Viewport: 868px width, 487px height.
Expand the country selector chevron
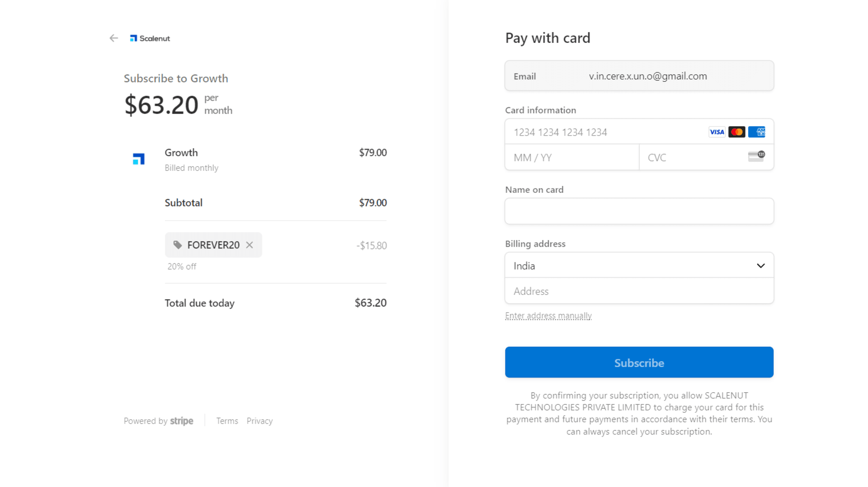pos(761,266)
